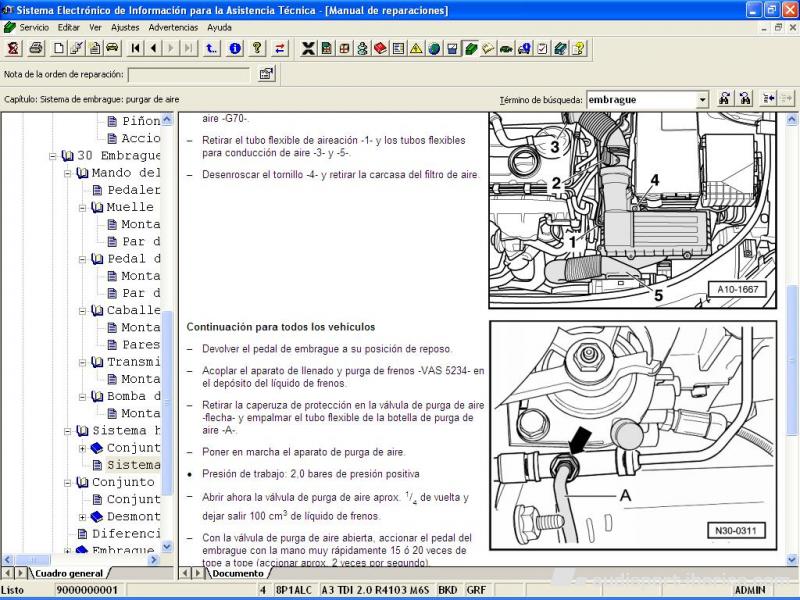Click the yellow question mark help icon
The width and height of the screenshot is (800, 600).
click(x=257, y=48)
